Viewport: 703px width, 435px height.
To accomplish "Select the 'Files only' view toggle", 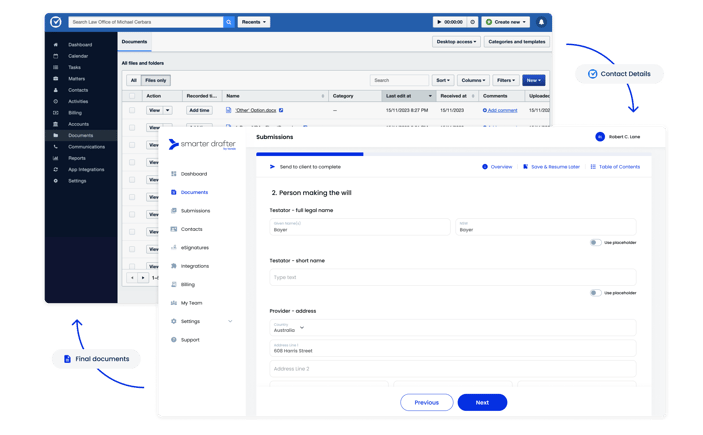I will coord(156,80).
